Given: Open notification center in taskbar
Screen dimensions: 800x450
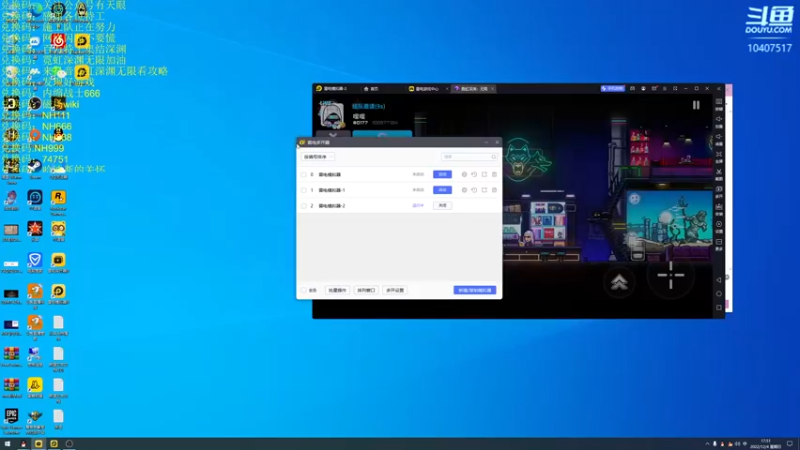Looking at the screenshot, I should pos(790,444).
